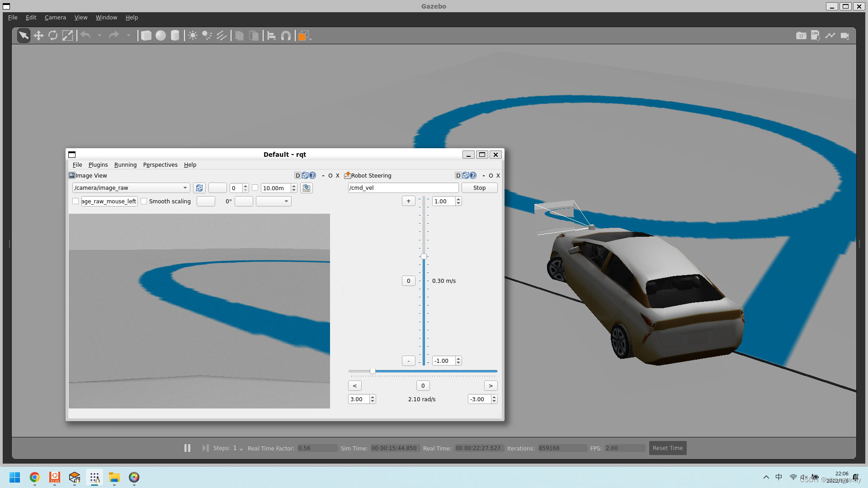Click the Reset Time button
The image size is (868, 488).
[667, 448]
